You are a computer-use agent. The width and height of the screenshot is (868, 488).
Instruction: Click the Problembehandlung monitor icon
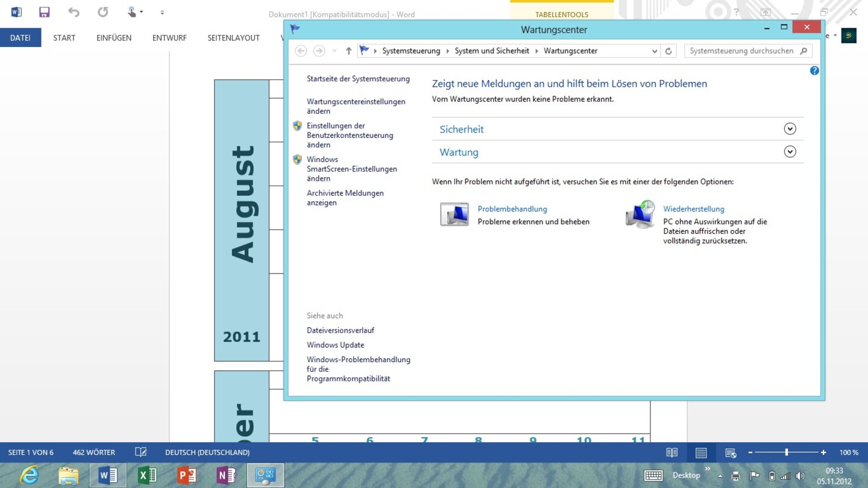(454, 214)
